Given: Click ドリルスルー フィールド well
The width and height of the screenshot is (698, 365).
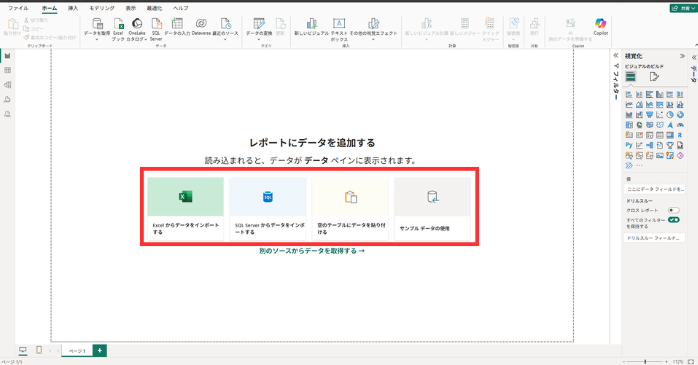Looking at the screenshot, I should pos(654,238).
